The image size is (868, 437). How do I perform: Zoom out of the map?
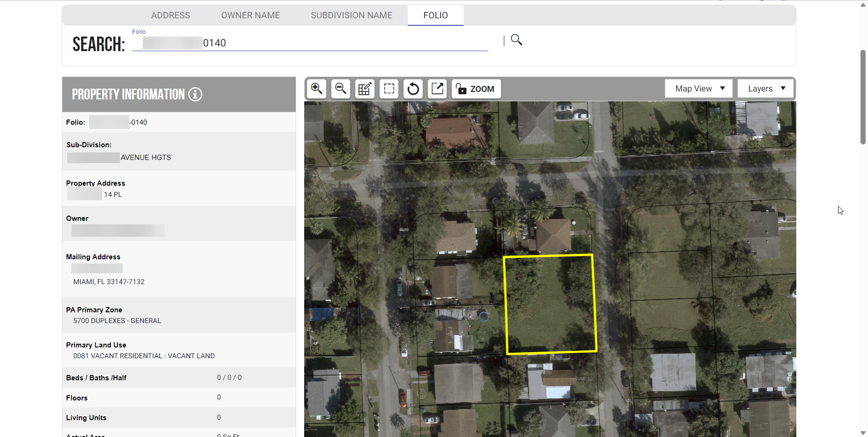[x=341, y=89]
